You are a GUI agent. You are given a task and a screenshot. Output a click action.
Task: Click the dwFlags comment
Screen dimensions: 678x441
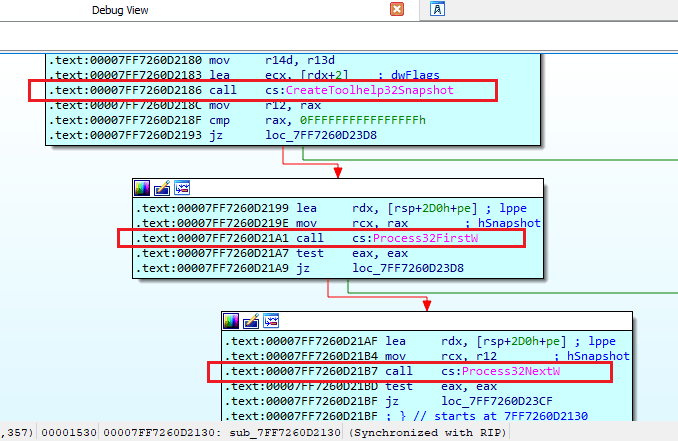click(x=415, y=75)
